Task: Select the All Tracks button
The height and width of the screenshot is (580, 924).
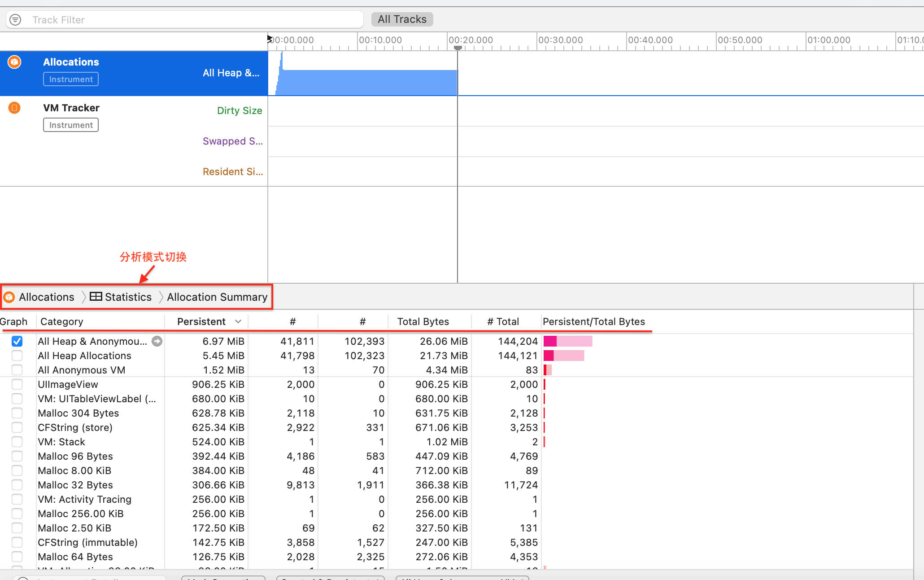Action: pos(402,19)
